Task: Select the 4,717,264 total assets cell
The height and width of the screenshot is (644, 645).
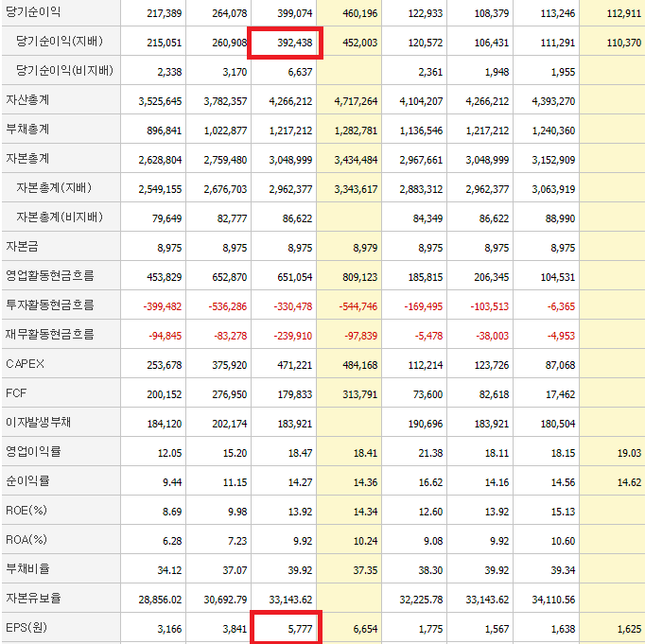Action: [356, 101]
